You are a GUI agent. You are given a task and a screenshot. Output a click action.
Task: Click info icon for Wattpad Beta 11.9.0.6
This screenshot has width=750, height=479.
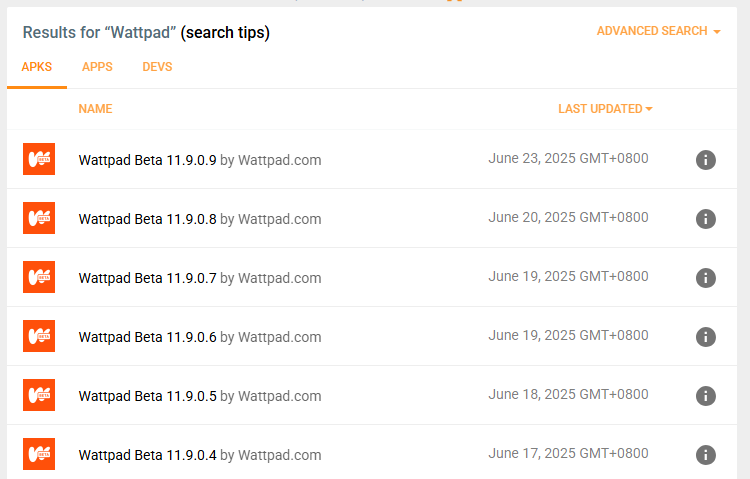[x=705, y=337]
